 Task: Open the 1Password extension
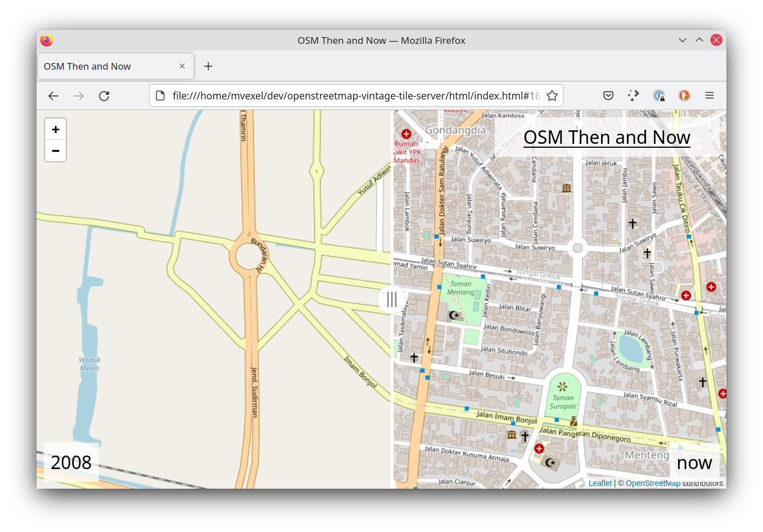[x=658, y=96]
